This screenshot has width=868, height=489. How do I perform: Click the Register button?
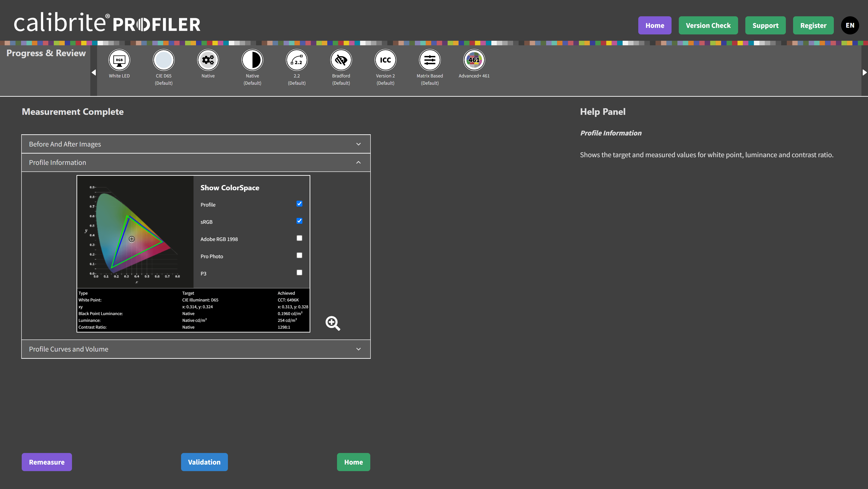click(813, 25)
